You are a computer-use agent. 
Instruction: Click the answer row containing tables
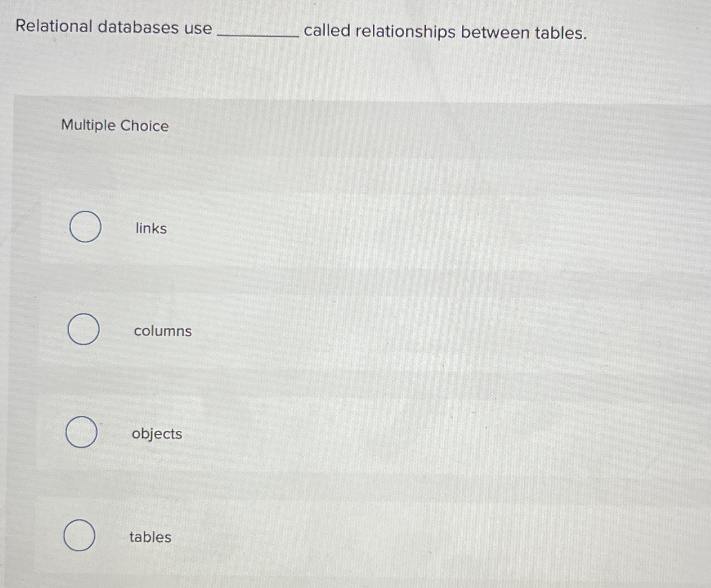[245, 537]
